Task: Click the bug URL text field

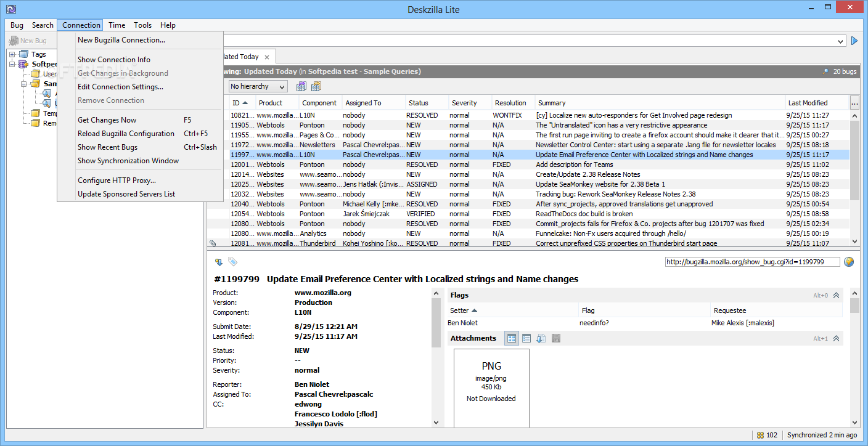Action: tap(752, 262)
